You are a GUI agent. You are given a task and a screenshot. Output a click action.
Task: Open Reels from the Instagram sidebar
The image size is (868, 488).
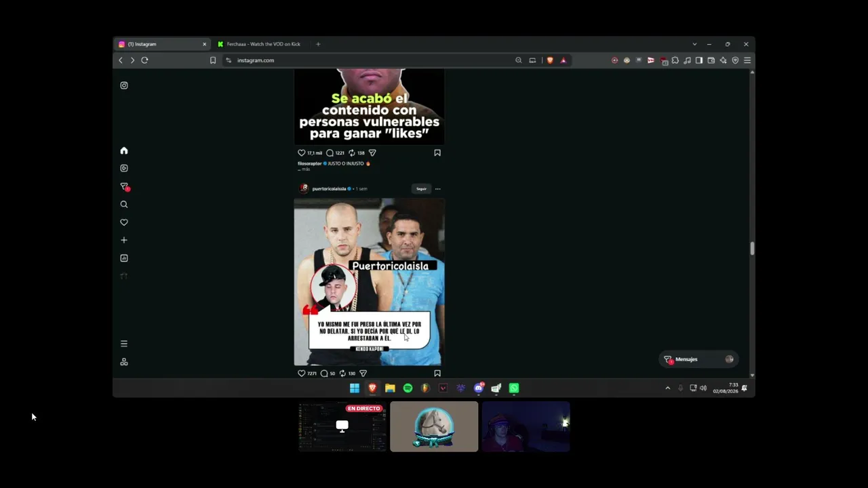(124, 168)
